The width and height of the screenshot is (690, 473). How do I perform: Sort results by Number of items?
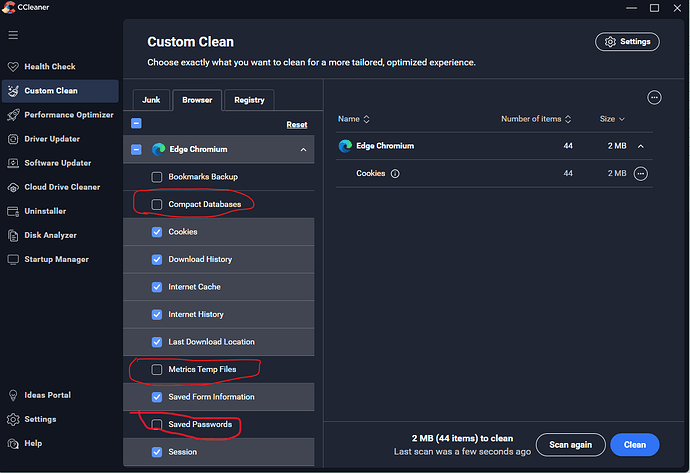[x=536, y=119]
